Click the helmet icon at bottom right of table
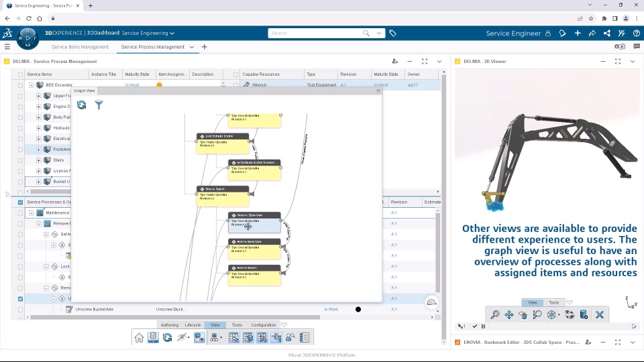The image size is (644, 362). click(431, 302)
